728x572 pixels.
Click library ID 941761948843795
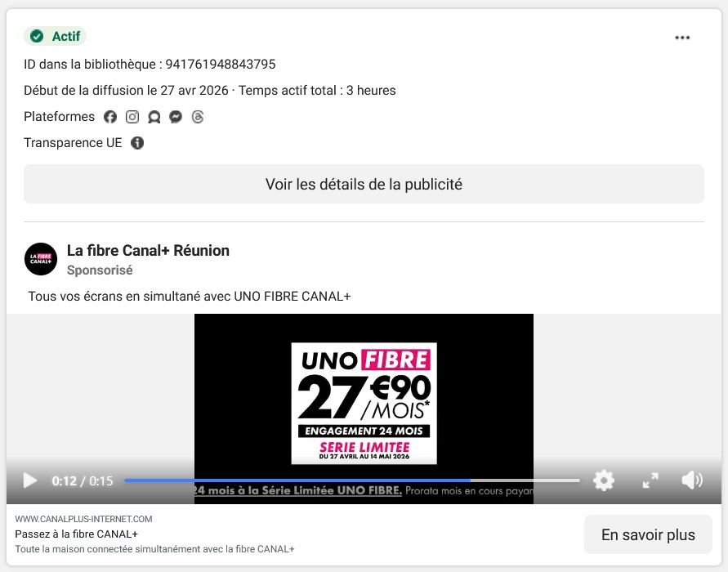(x=221, y=64)
